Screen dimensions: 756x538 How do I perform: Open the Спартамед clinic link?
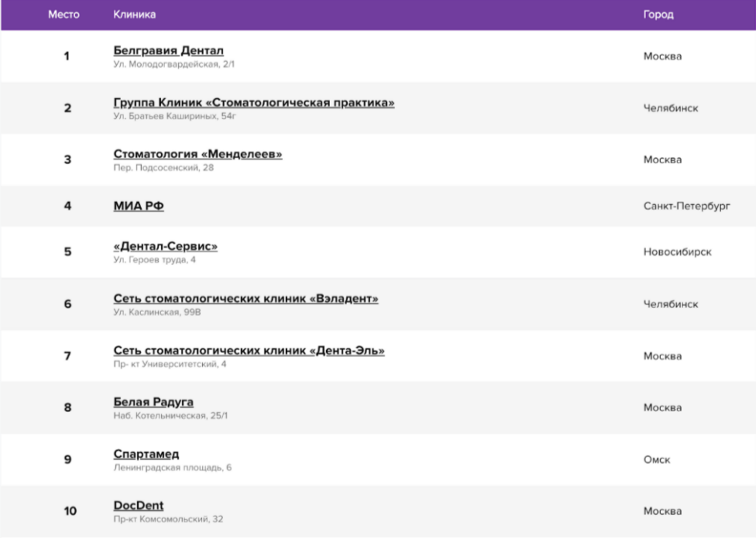[x=146, y=454]
